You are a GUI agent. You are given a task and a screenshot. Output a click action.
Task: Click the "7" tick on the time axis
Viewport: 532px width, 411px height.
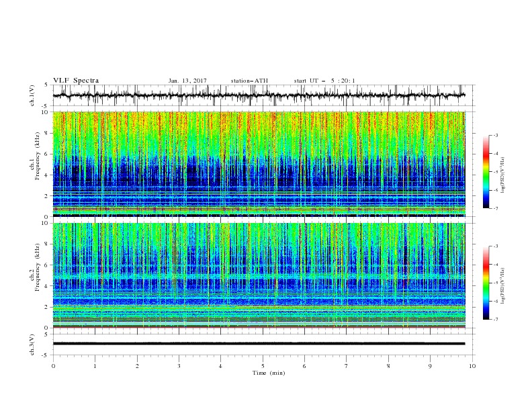click(347, 366)
